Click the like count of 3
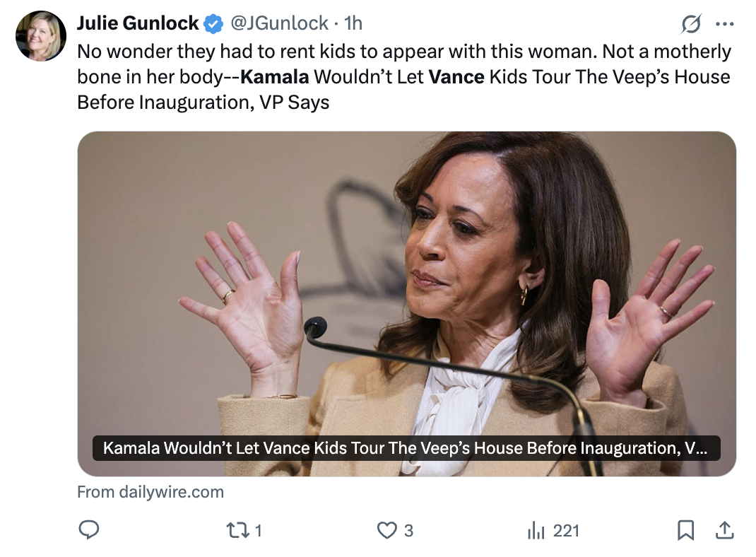Viewport: 756px width, 557px height. click(x=408, y=530)
